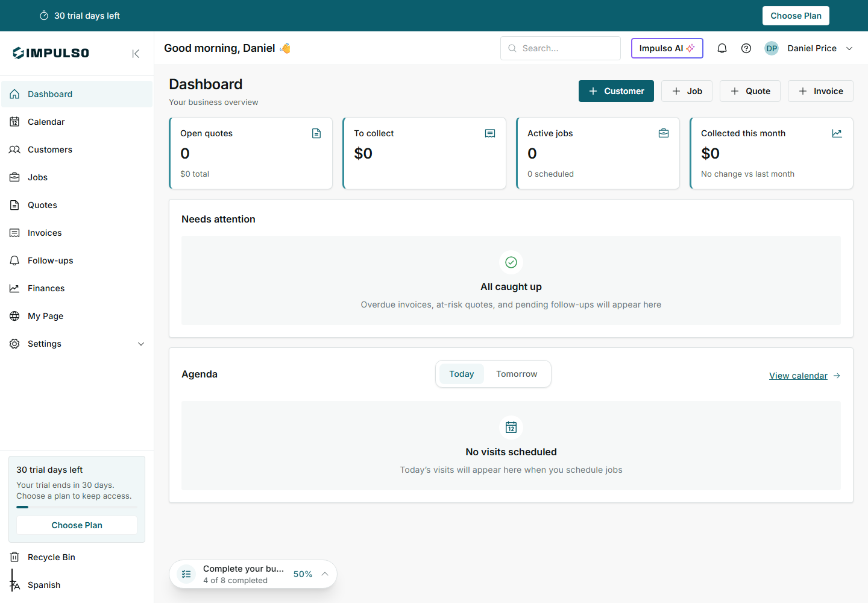Open the help question mark icon
This screenshot has height=603, width=868.
coord(746,48)
